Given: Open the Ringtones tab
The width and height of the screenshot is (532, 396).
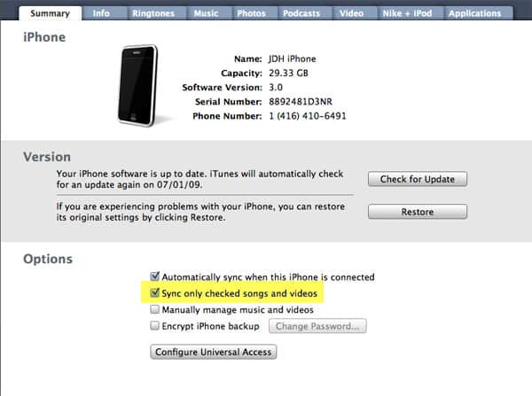Looking at the screenshot, I should (x=153, y=13).
